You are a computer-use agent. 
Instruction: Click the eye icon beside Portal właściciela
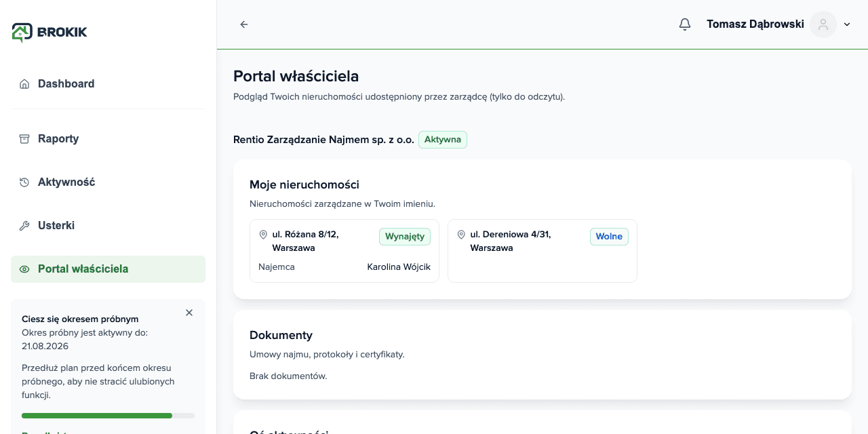tap(24, 269)
